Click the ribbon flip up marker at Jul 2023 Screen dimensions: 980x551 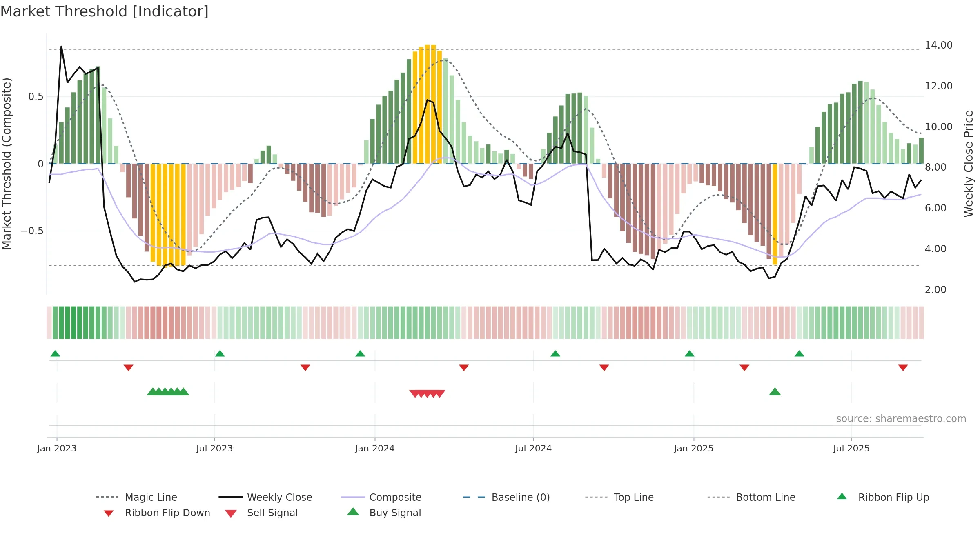tap(220, 353)
